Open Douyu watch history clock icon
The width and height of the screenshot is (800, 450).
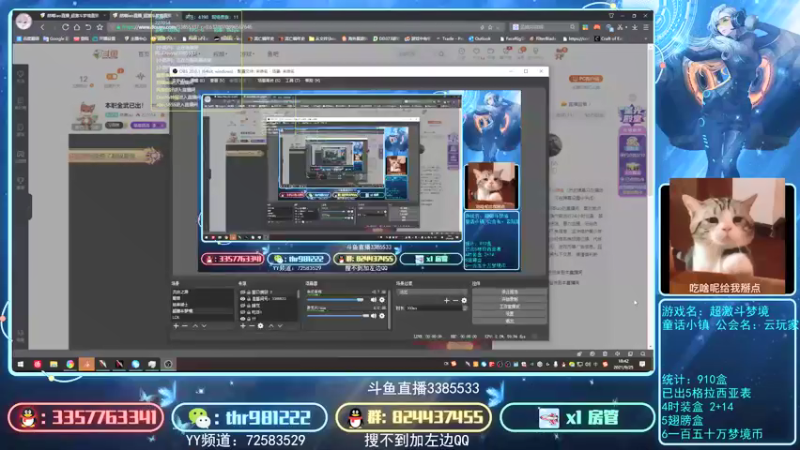(x=461, y=52)
